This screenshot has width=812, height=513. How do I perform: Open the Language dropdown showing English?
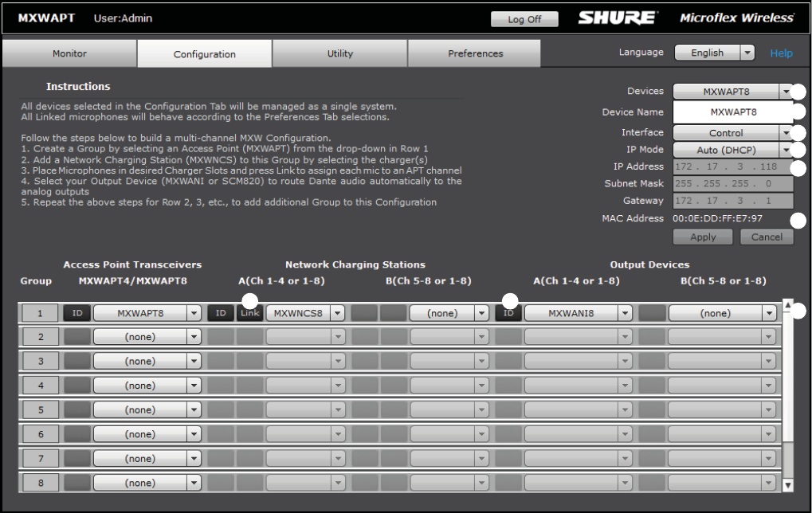tap(714, 53)
